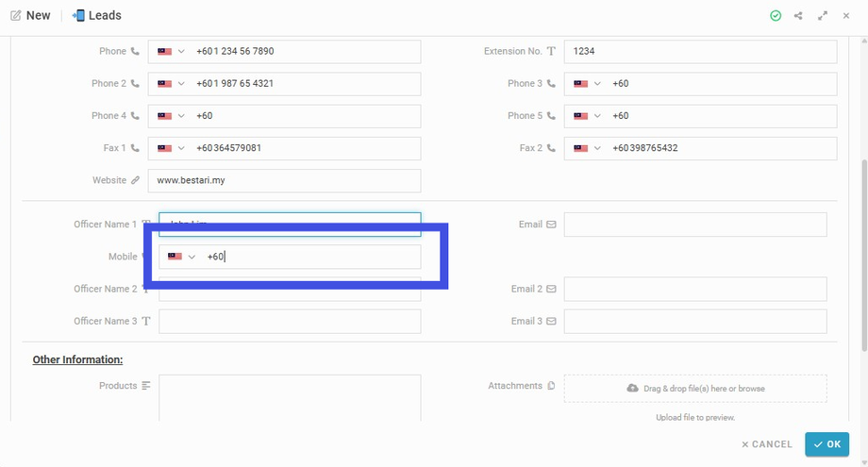
Task: Open the Phone 4 country code dropdown
Action: [x=171, y=116]
